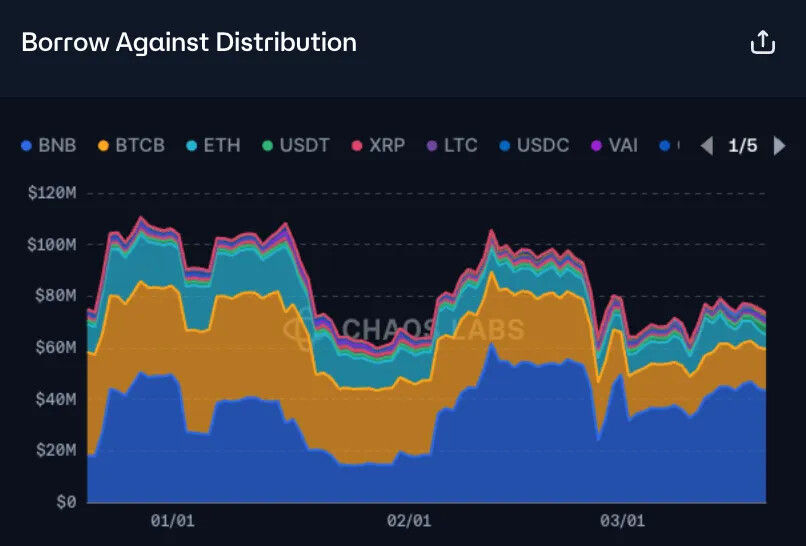Click the violet VAI legend dot
Screen dimensions: 806x546
tap(597, 146)
